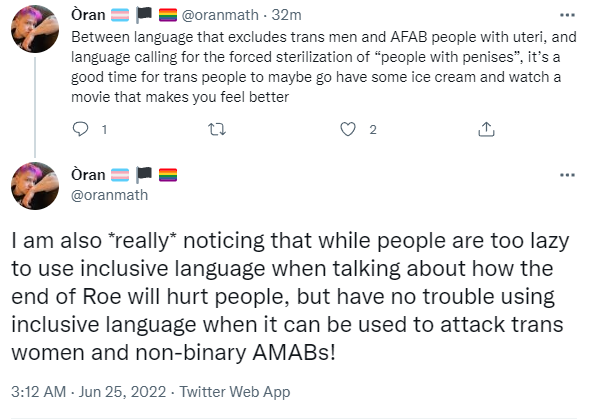
Task: Open @oranmath handle under second tweet name
Action: pos(109,195)
